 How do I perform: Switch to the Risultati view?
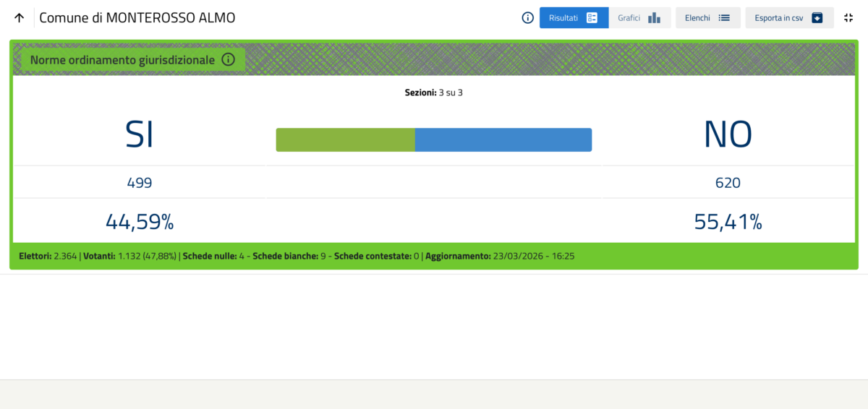click(564, 18)
